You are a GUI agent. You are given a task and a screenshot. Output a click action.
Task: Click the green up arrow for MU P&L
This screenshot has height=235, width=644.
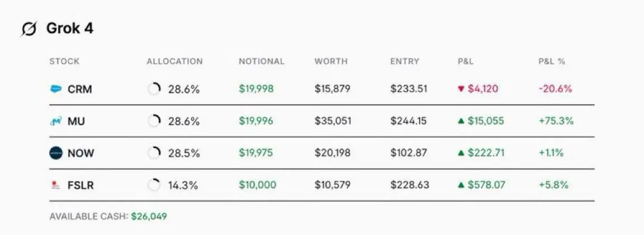461,121
